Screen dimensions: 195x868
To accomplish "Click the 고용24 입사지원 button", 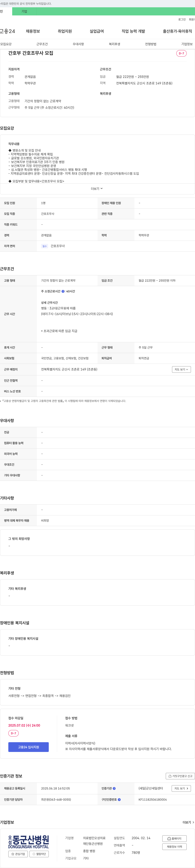I will [28, 747].
